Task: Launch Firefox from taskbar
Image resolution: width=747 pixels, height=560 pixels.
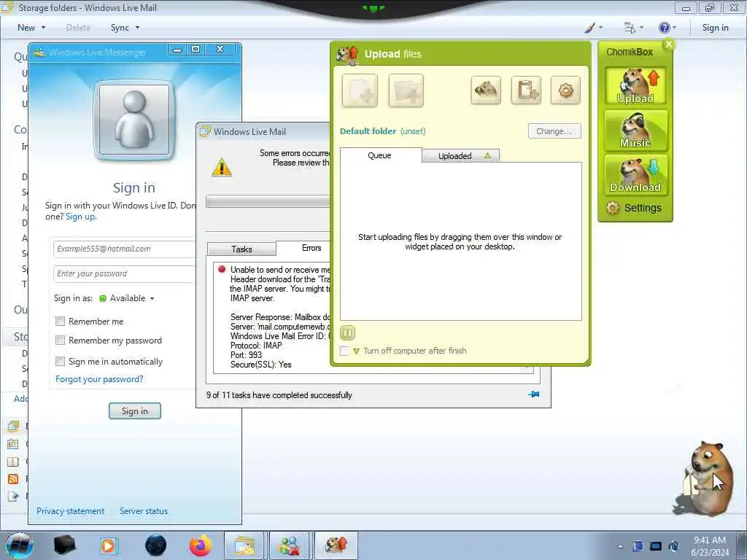Action: 200,545
